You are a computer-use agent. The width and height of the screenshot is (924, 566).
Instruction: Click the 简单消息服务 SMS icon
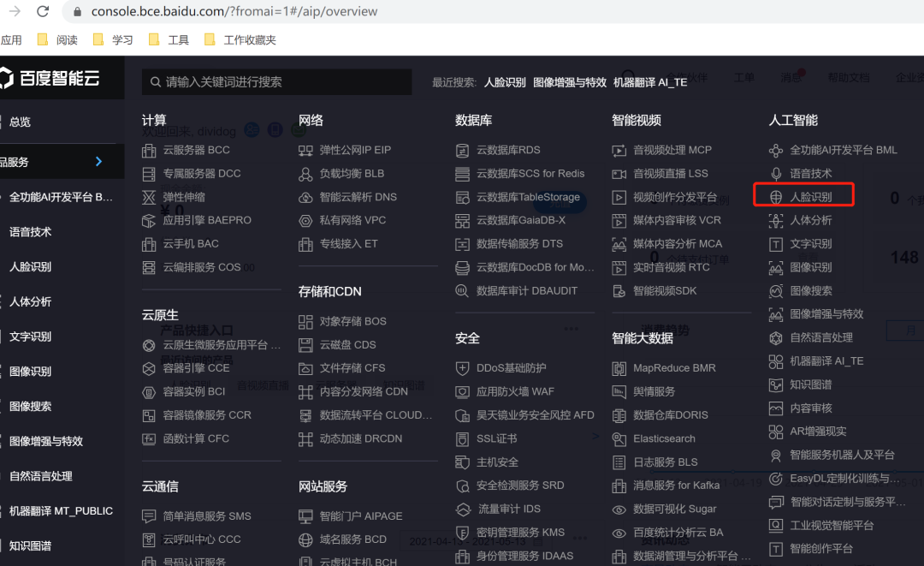[x=149, y=516]
